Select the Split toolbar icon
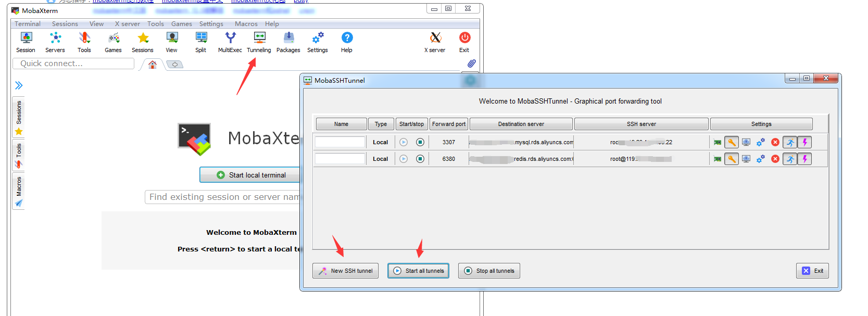868x316 pixels. (201, 42)
